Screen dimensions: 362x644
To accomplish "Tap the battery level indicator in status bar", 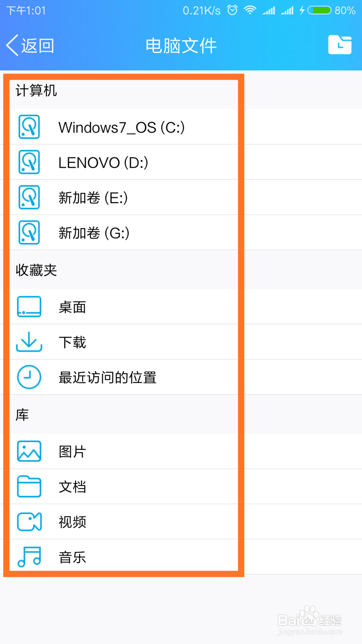I will tap(320, 10).
